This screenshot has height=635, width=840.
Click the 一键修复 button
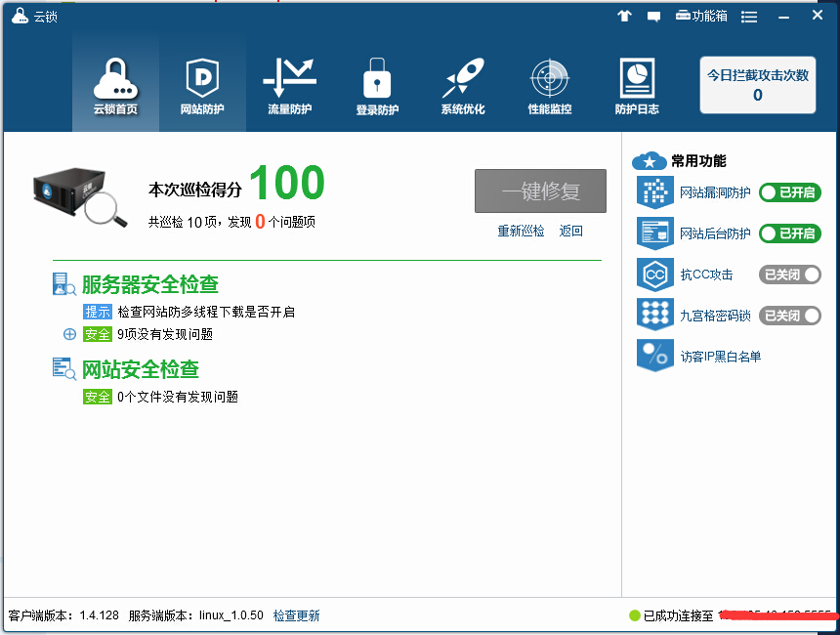(540, 191)
